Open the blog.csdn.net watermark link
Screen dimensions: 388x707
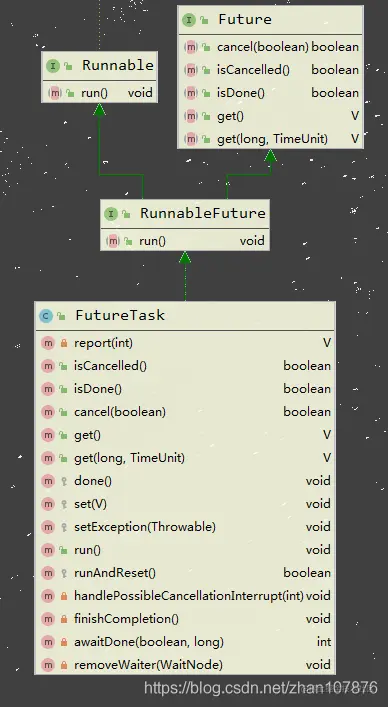(x=260, y=688)
